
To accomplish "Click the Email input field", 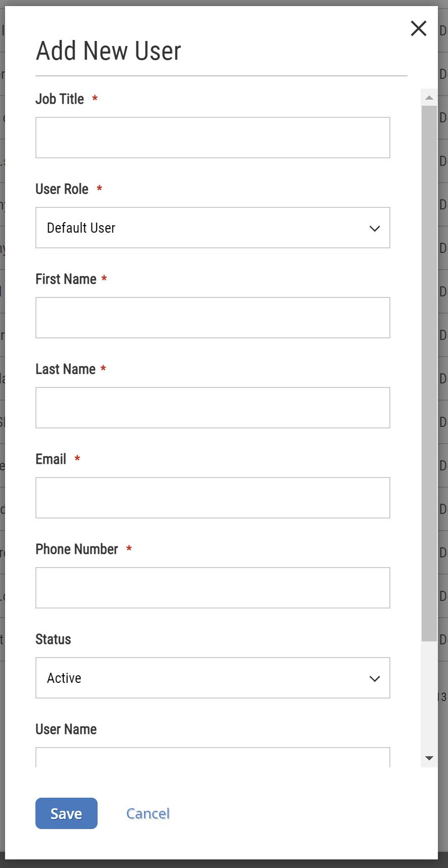I will (x=212, y=497).
